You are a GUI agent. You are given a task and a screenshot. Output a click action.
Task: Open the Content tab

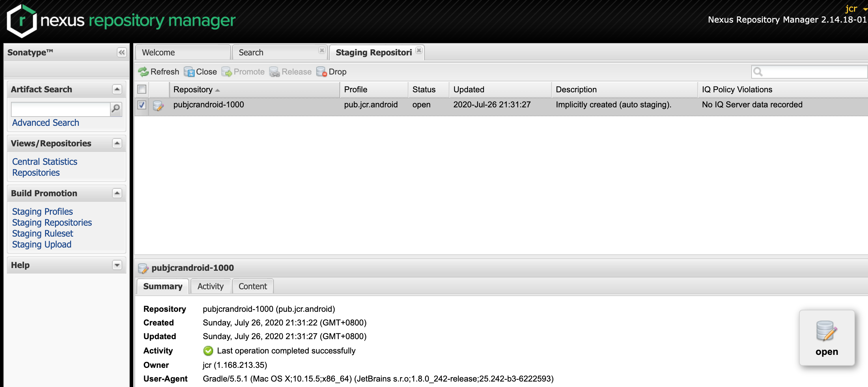[253, 286]
